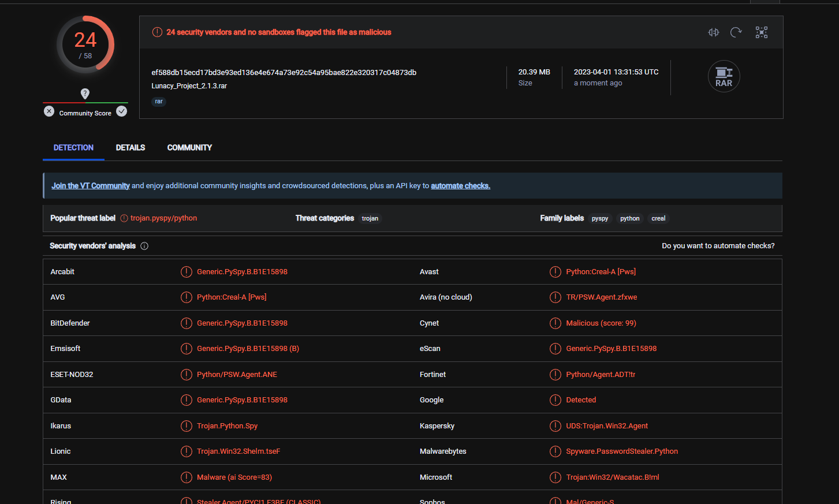Click the reanalyze file refresh icon
The height and width of the screenshot is (504, 839).
click(x=736, y=32)
